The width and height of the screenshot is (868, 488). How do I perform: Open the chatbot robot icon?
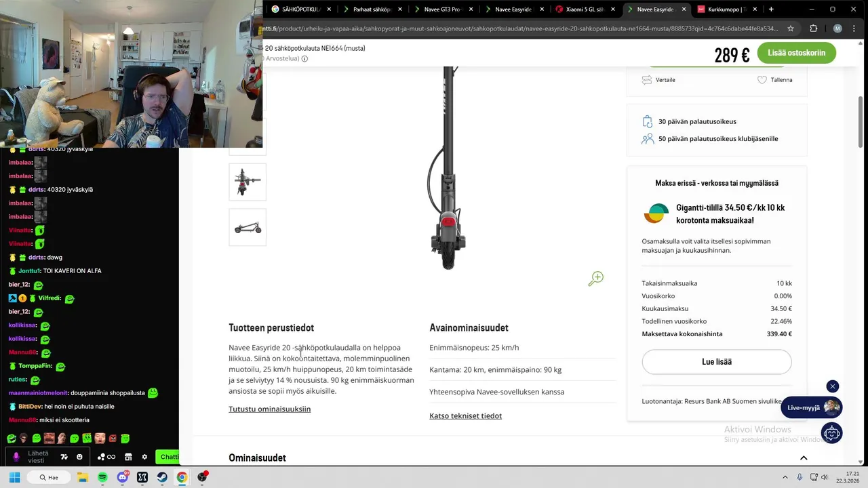(x=831, y=433)
